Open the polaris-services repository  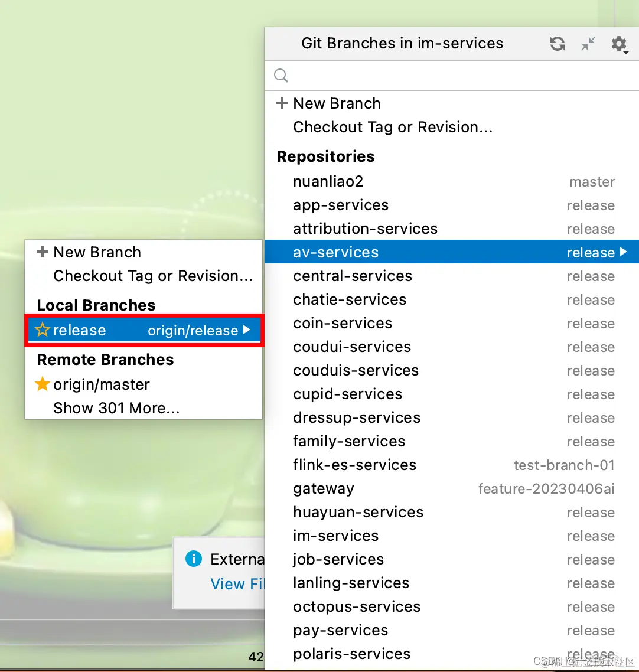(x=452, y=654)
